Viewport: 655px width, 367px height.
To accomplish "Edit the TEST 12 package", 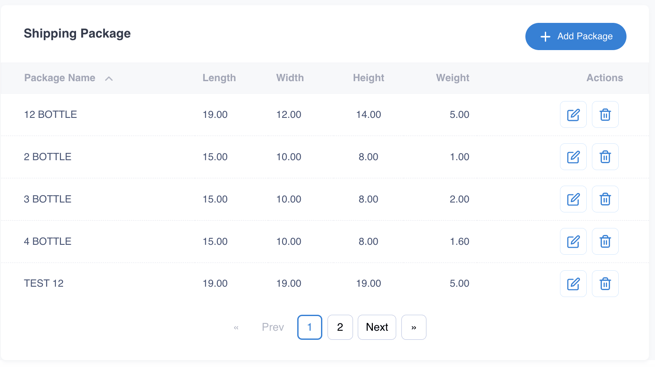I will click(573, 284).
